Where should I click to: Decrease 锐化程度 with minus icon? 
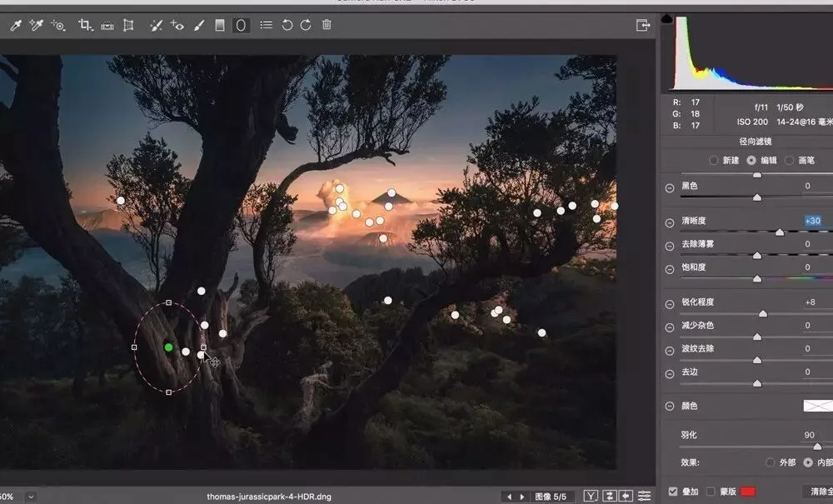[x=670, y=304]
